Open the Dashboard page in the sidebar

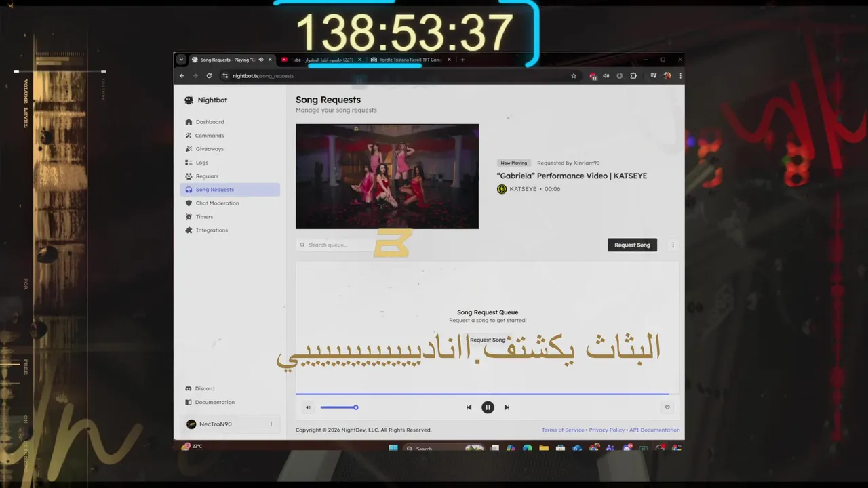(x=230, y=122)
